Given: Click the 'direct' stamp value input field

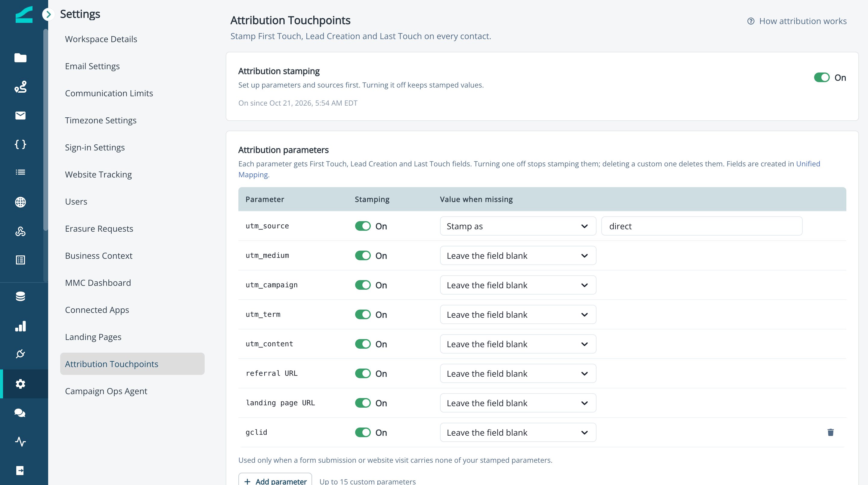Looking at the screenshot, I should click(702, 226).
